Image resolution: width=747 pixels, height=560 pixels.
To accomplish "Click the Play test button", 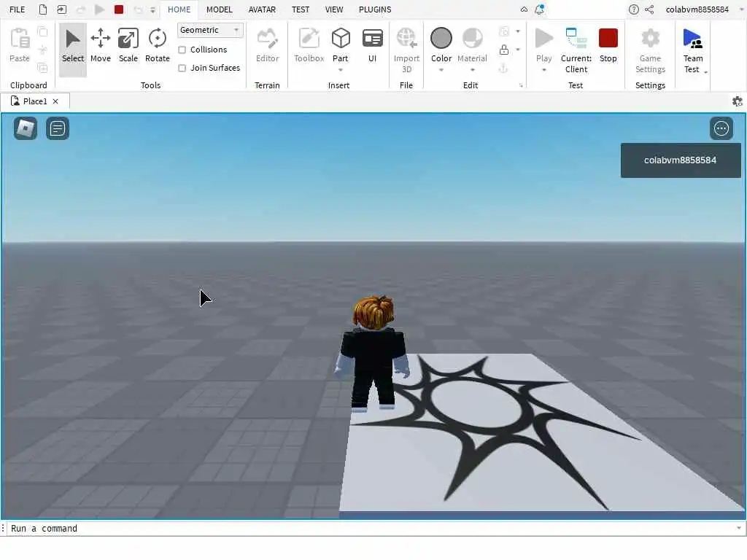I will coord(543,45).
